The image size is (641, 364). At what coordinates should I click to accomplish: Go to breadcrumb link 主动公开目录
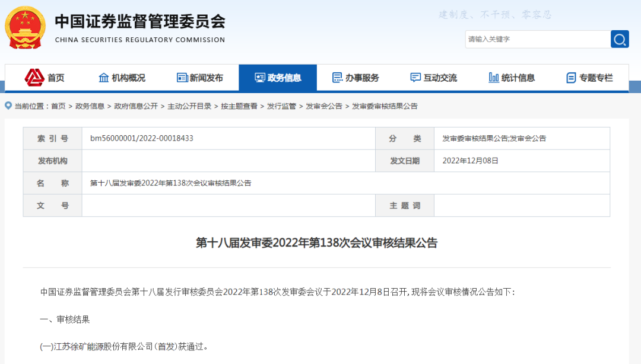click(189, 106)
